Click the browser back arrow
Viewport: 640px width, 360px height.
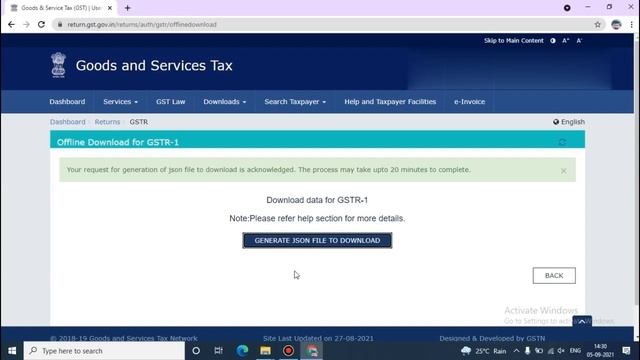(x=11, y=24)
